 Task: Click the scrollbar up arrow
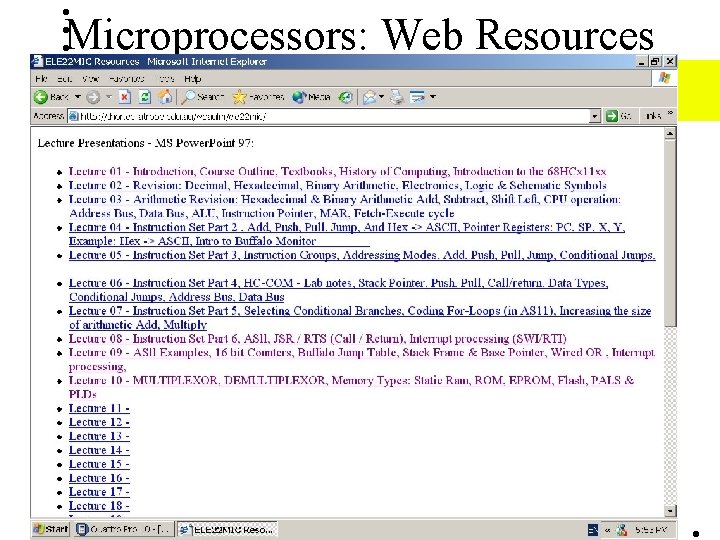pyautogui.click(x=670, y=134)
